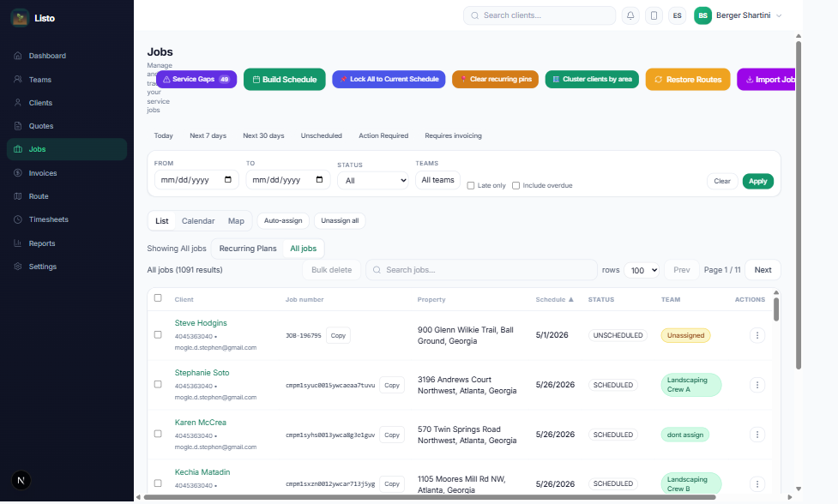Filter by Next 7 days
The image size is (838, 504).
click(208, 135)
